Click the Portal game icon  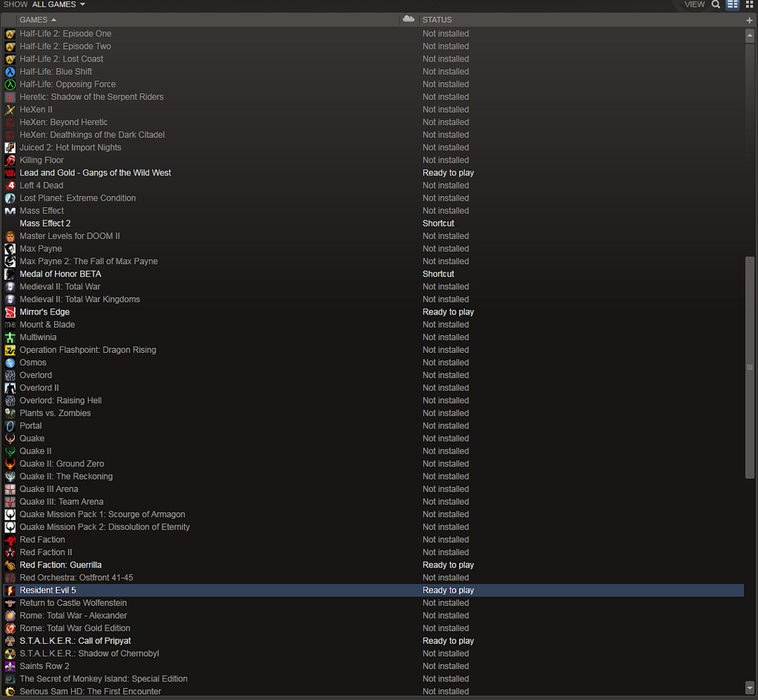10,426
